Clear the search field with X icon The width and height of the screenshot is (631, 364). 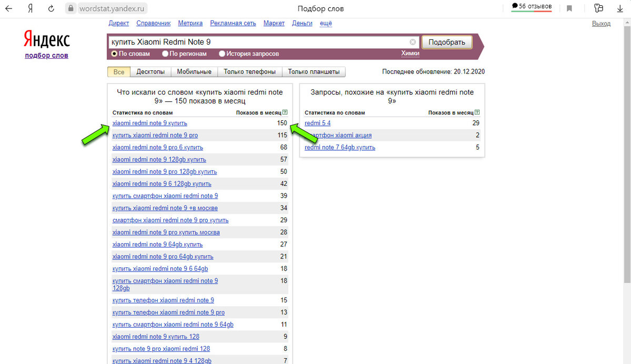(x=413, y=42)
